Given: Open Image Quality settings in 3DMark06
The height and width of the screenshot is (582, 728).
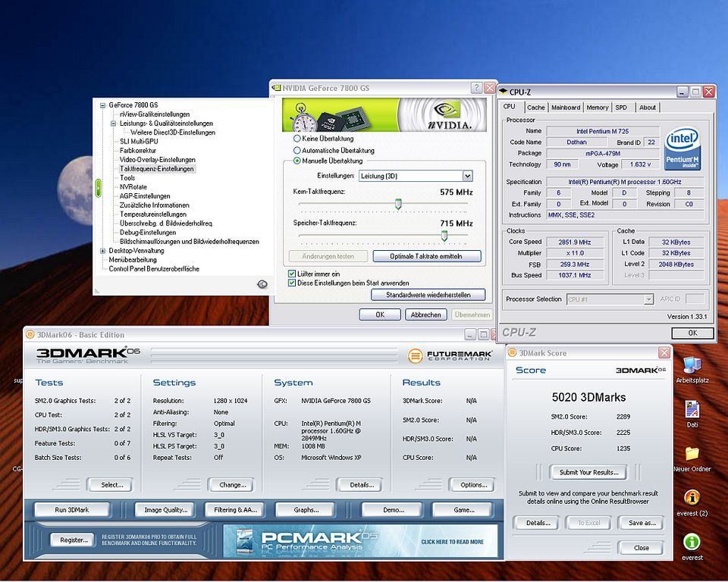Looking at the screenshot, I should tap(165, 509).
